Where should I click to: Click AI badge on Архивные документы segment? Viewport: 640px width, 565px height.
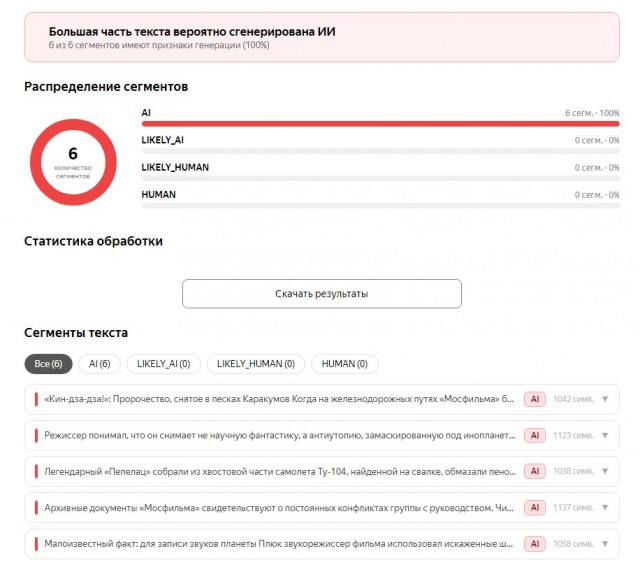click(535, 507)
